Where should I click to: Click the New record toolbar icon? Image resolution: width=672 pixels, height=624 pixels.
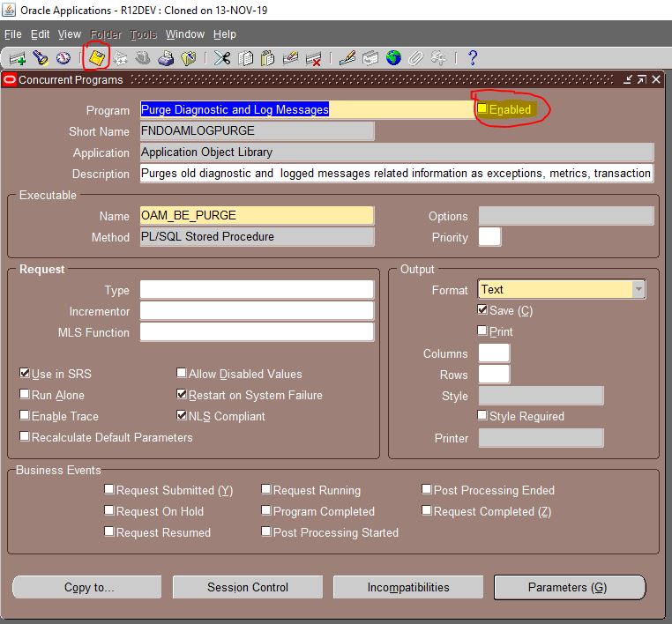[x=17, y=58]
